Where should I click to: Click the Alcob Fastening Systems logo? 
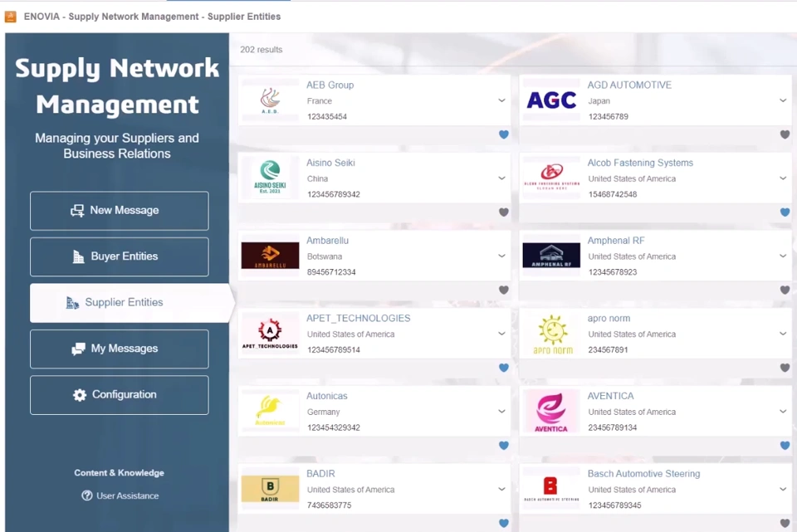point(551,178)
